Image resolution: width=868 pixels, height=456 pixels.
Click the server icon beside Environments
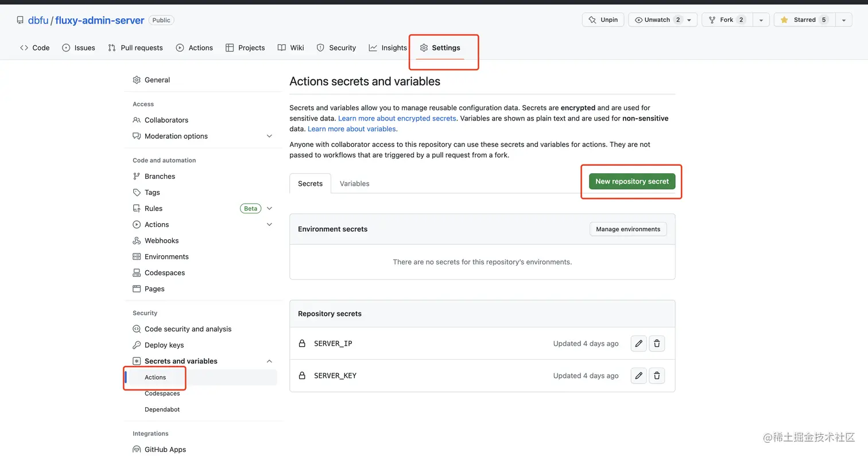coord(137,256)
